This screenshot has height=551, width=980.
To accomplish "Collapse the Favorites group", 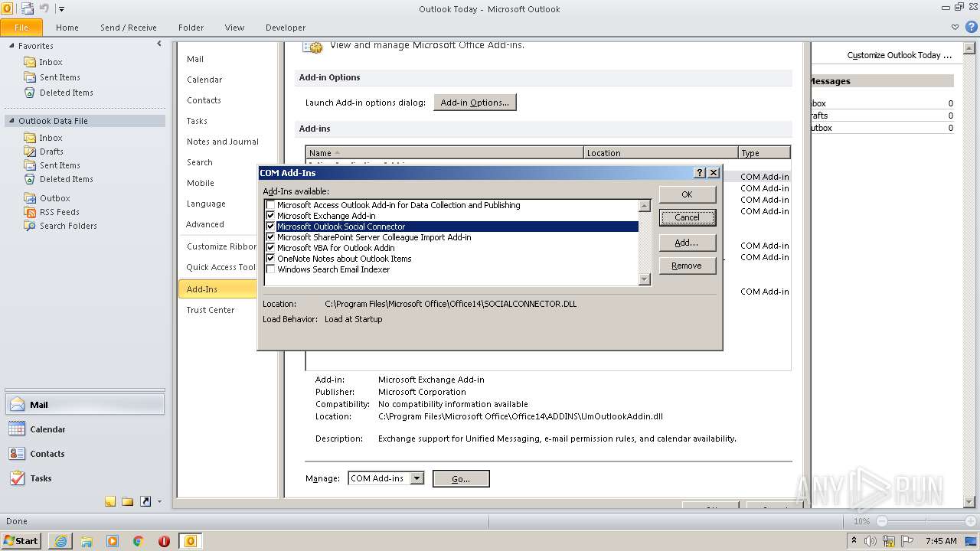I will [x=11, y=46].
